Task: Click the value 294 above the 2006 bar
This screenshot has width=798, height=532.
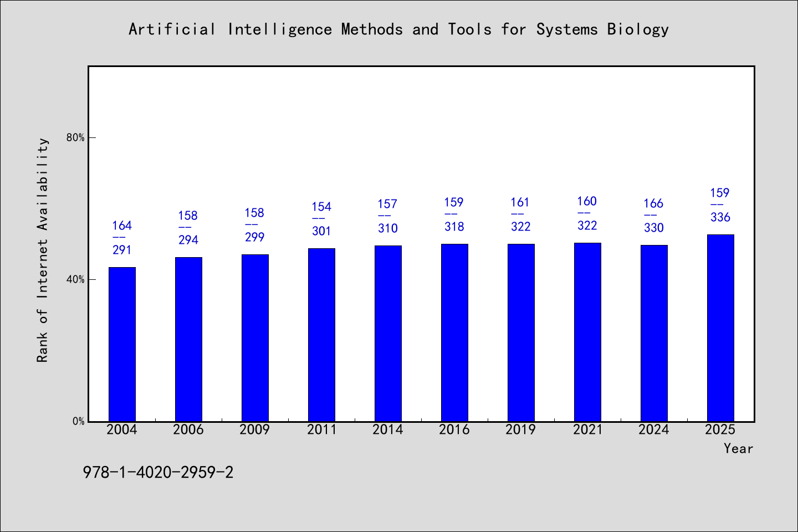Action: pos(188,240)
